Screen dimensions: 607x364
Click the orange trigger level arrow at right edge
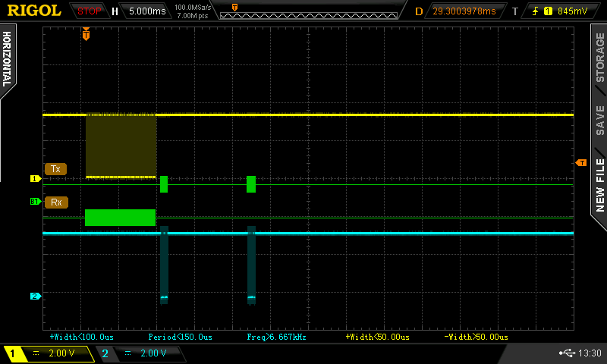pos(581,163)
